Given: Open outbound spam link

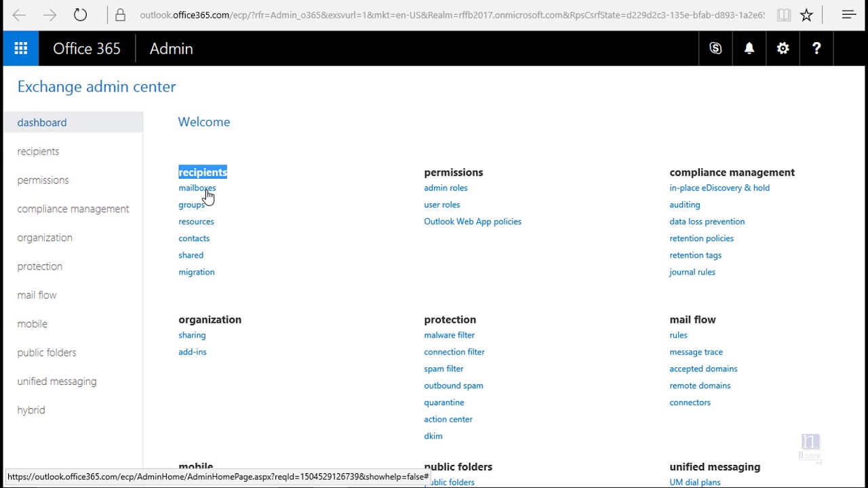Looking at the screenshot, I should 454,386.
